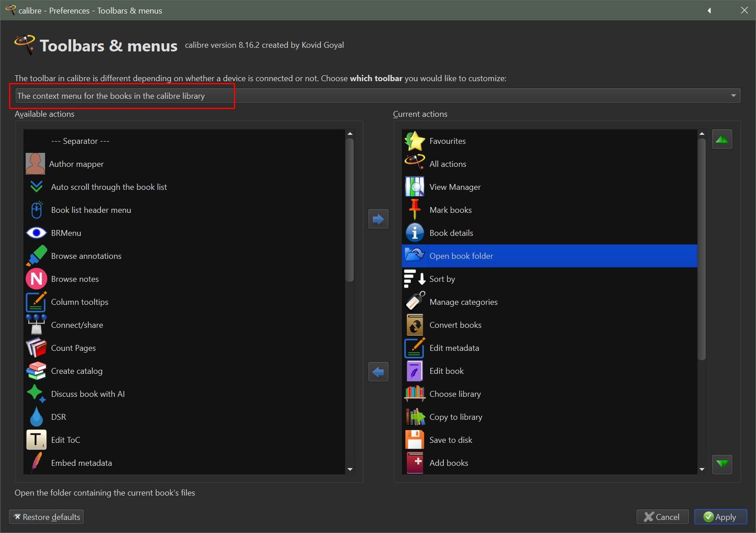
Task: Open the toolbar selection dropdown
Action: 378,96
